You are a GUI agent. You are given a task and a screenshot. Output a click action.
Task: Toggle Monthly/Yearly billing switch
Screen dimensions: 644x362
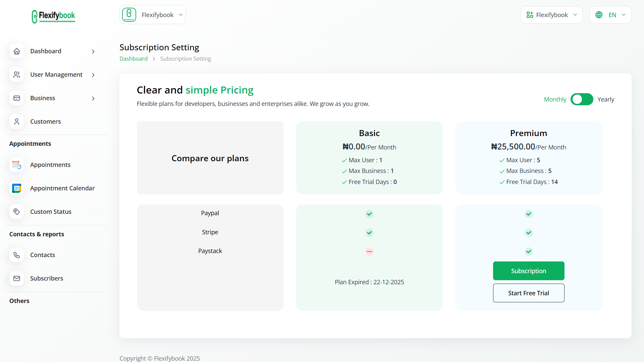[582, 99]
